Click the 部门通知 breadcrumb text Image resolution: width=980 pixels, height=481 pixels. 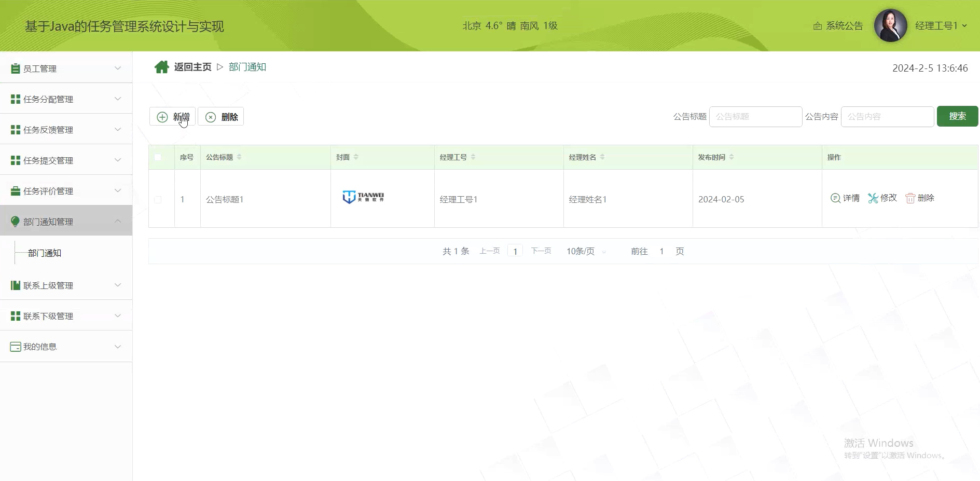[x=247, y=67]
